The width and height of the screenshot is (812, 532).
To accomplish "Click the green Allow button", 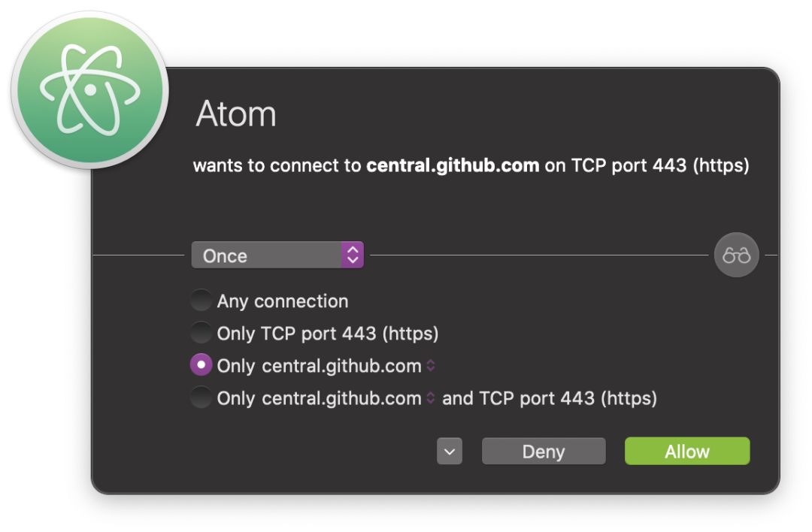I will [x=686, y=452].
